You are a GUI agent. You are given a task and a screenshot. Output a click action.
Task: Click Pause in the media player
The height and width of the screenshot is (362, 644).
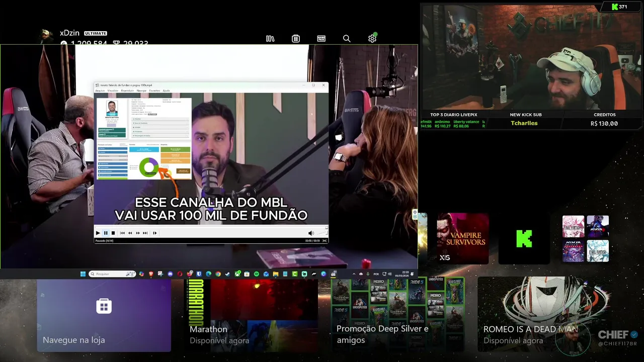click(106, 233)
